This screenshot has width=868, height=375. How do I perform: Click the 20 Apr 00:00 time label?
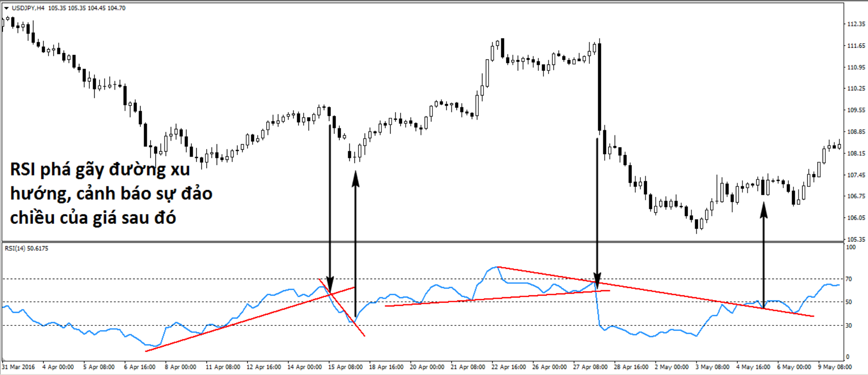427,367
